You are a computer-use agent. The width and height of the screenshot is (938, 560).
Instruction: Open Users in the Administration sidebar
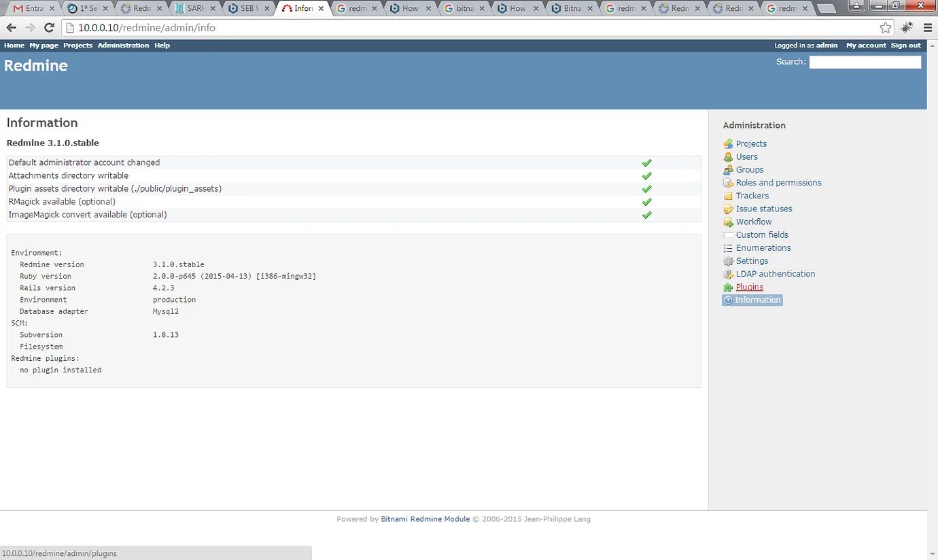(746, 156)
